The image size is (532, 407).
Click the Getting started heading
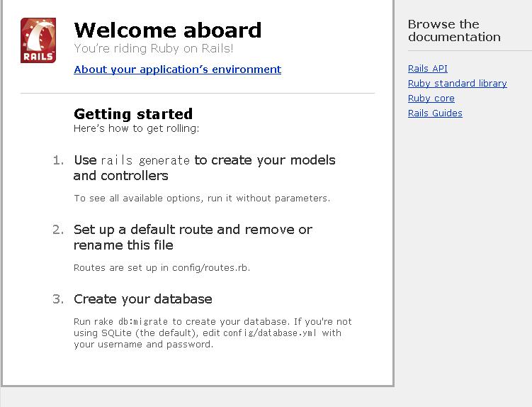[x=133, y=114]
